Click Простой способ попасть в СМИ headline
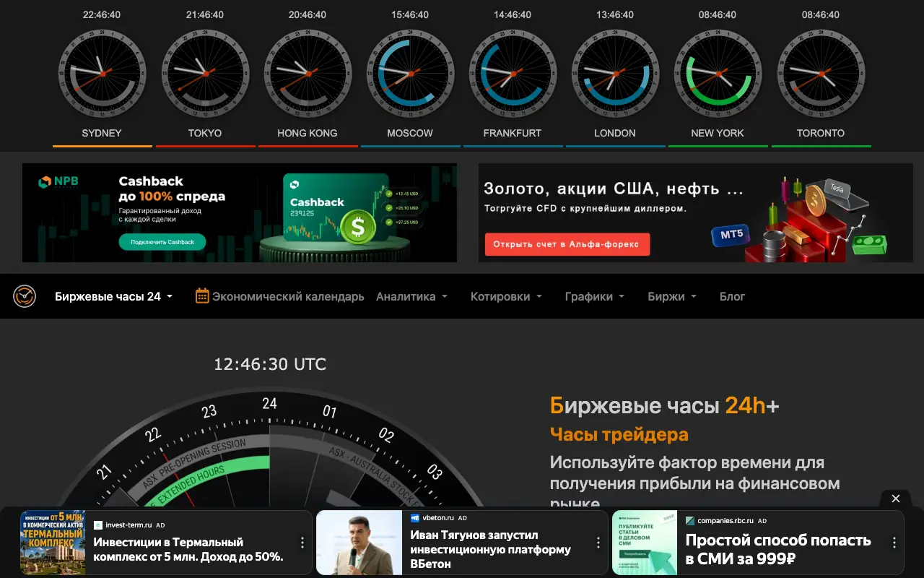 point(778,549)
